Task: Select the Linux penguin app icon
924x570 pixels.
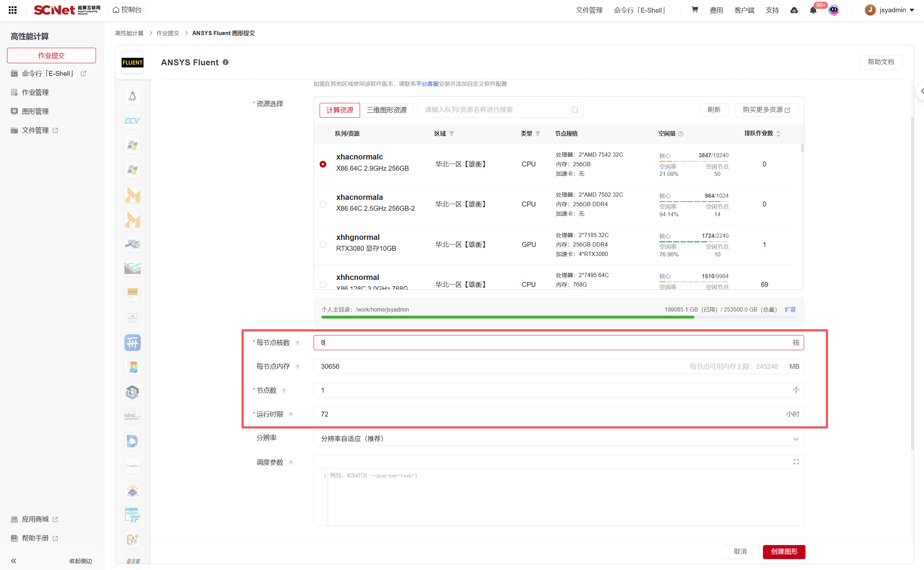Action: tap(132, 97)
